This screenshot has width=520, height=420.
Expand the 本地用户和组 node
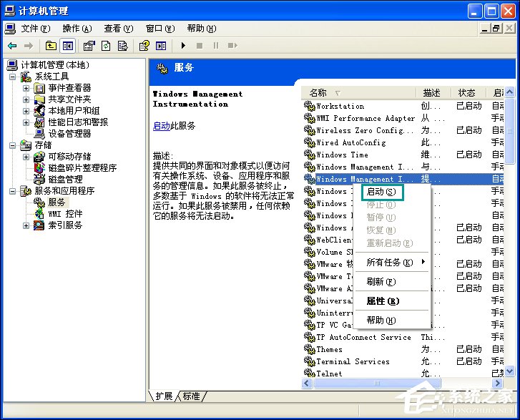26,111
